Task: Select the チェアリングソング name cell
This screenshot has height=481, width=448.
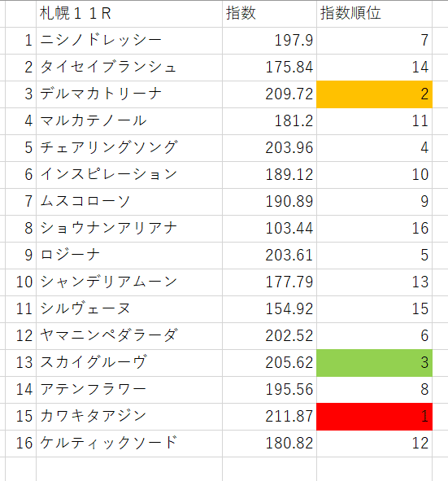Action: (129, 148)
